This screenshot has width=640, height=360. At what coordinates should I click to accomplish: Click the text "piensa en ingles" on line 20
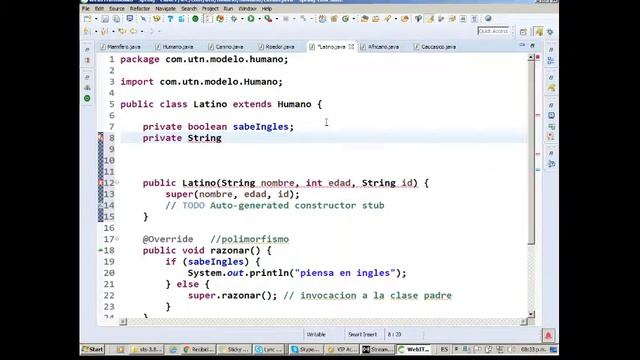[344, 273]
